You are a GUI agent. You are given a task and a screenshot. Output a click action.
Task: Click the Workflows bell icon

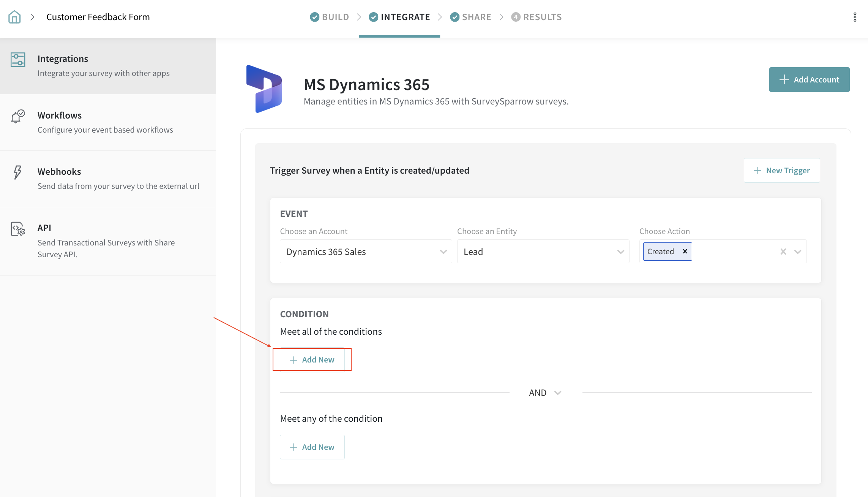click(17, 116)
